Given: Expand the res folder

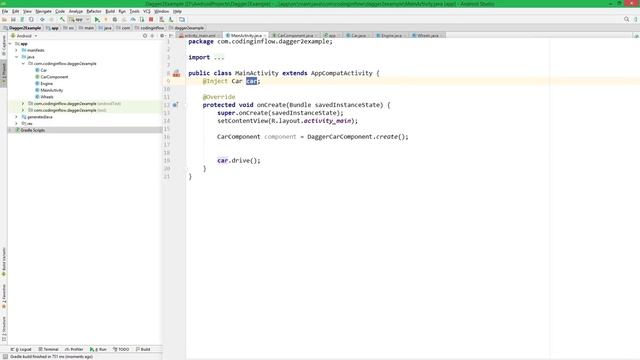Looking at the screenshot, I should pos(17,123).
